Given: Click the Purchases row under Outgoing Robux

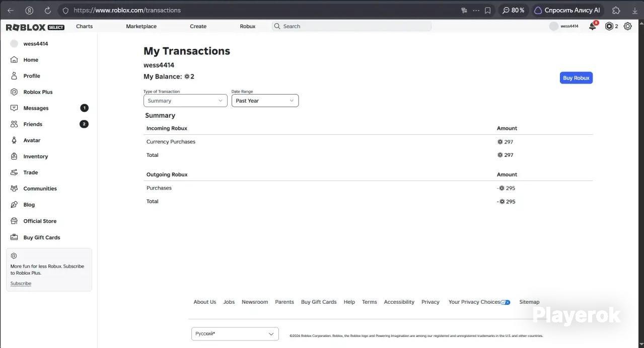Looking at the screenshot, I should (159, 188).
